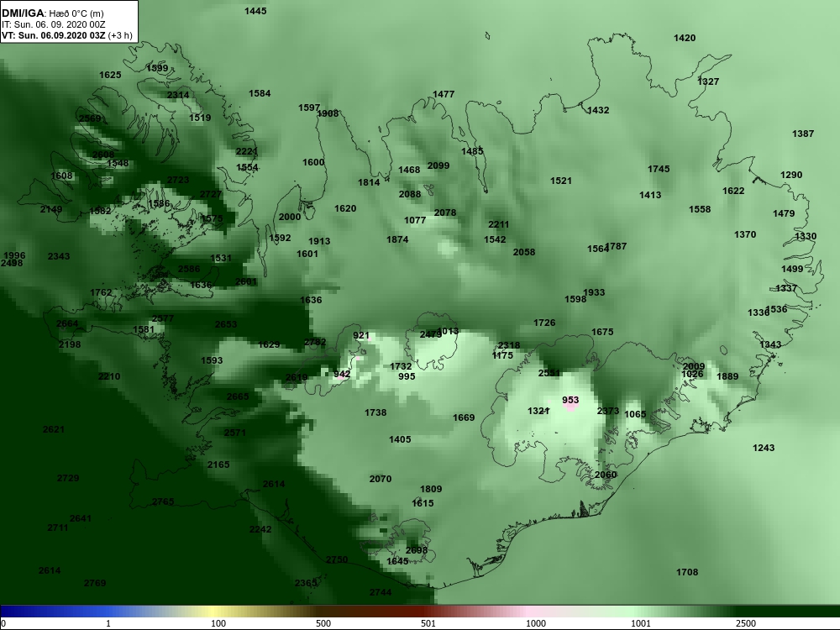
Task: Click the 1669 value
Action: (464, 417)
